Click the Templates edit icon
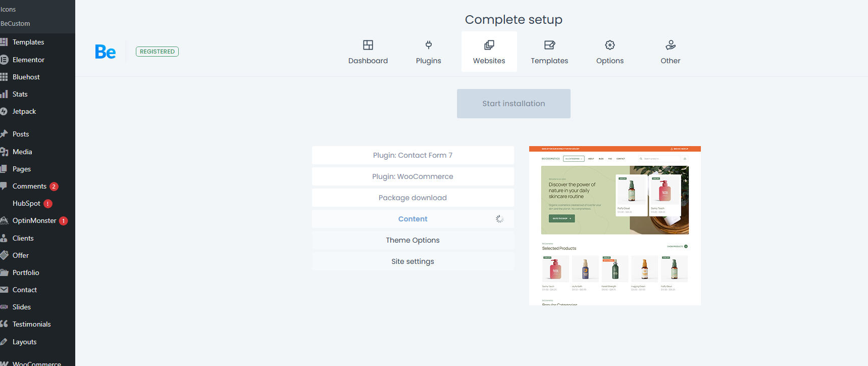Image resolution: width=868 pixels, height=366 pixels. tap(549, 45)
